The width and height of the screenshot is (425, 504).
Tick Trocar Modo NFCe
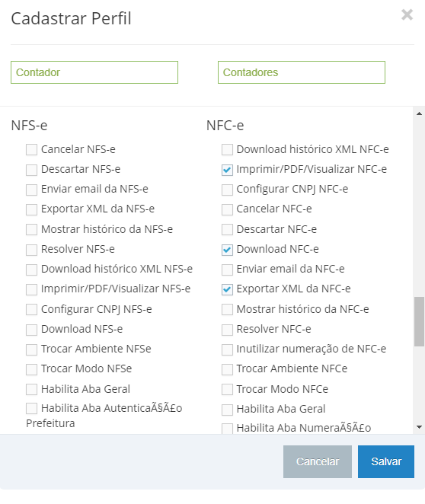[x=227, y=389]
